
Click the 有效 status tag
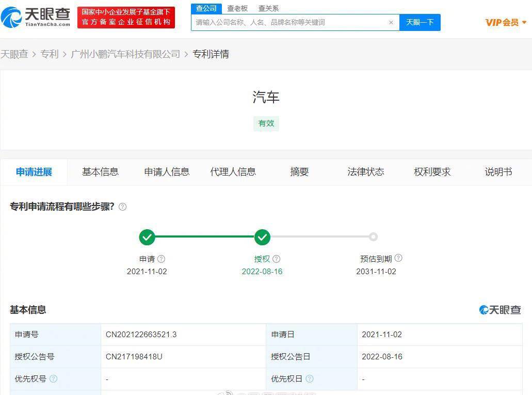pos(266,123)
